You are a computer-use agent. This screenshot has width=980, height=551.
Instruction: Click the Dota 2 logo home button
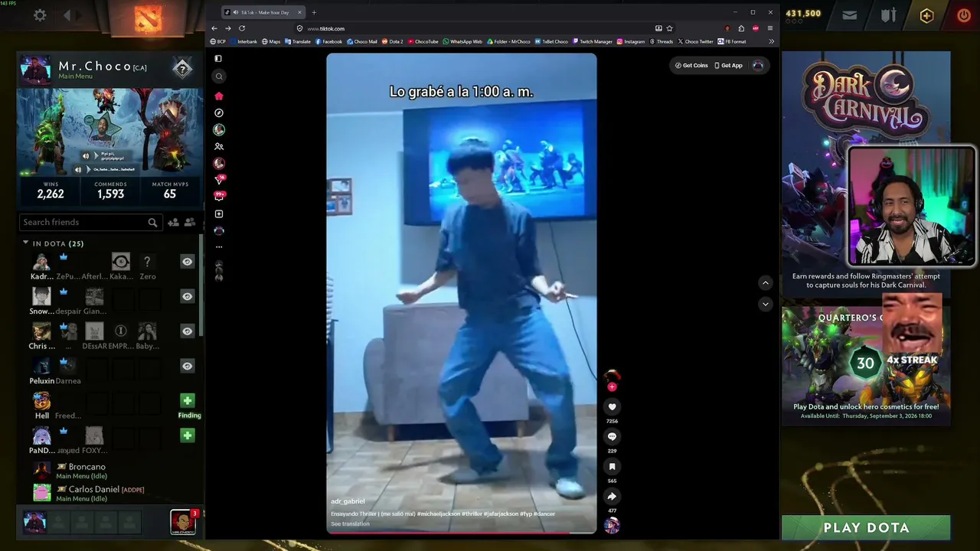(x=148, y=18)
